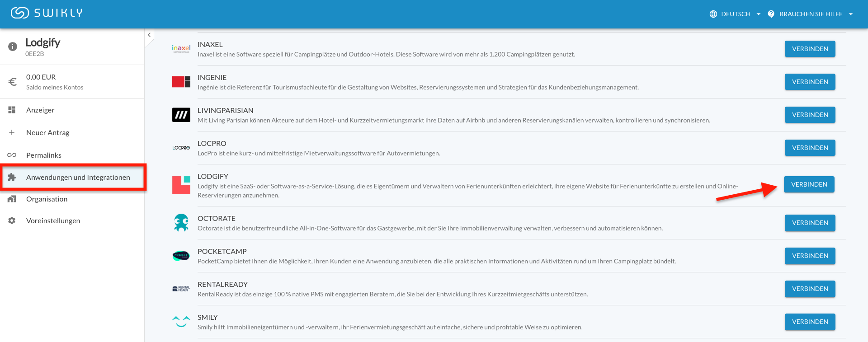
Task: Select Neuer Antrag in sidebar
Action: pyautogui.click(x=72, y=132)
